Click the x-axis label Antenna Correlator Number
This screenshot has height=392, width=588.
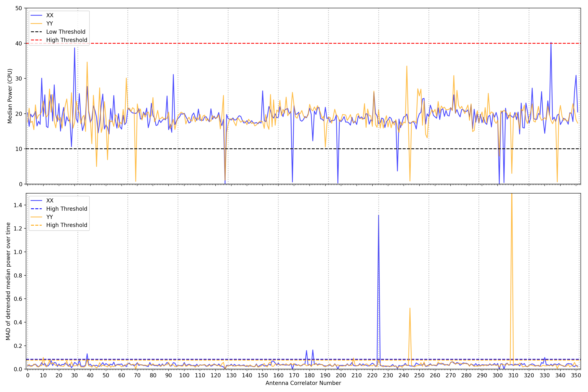(303, 383)
